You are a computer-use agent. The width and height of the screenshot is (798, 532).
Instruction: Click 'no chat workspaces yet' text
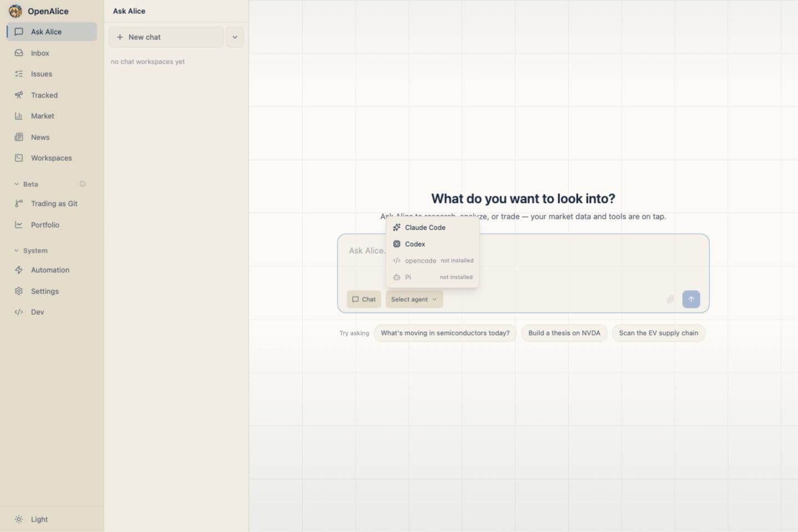[x=148, y=62]
